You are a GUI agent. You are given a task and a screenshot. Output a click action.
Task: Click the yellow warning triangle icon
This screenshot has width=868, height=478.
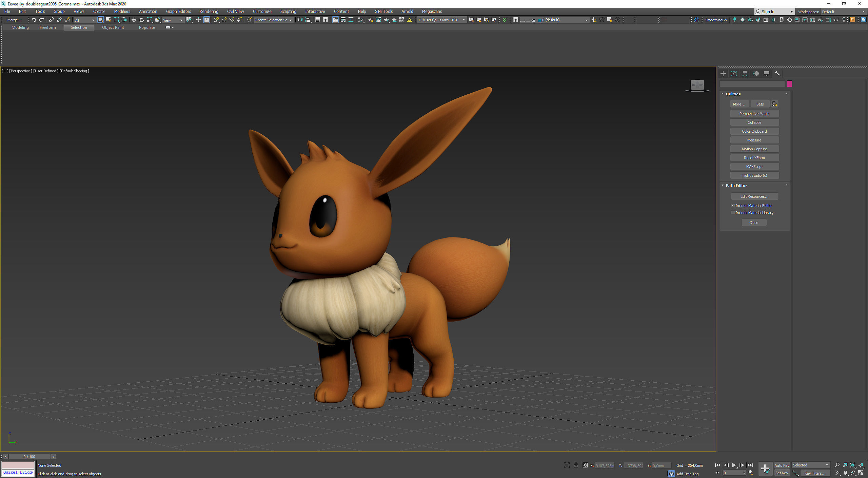click(x=410, y=20)
